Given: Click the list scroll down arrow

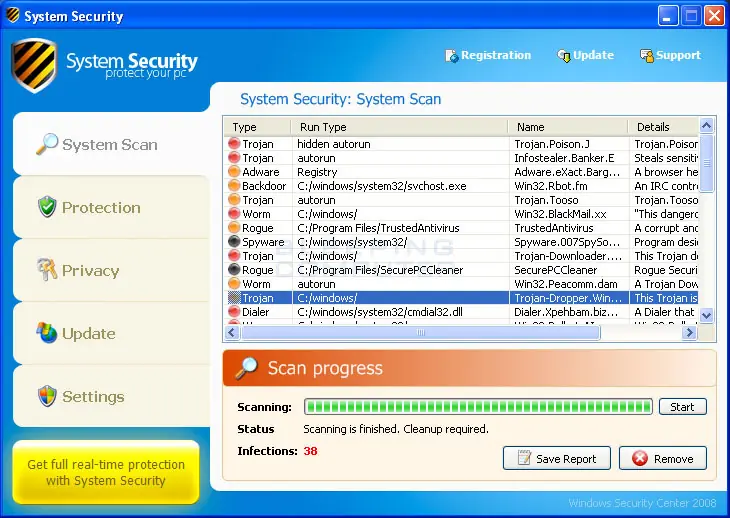Looking at the screenshot, I should coord(706,316).
